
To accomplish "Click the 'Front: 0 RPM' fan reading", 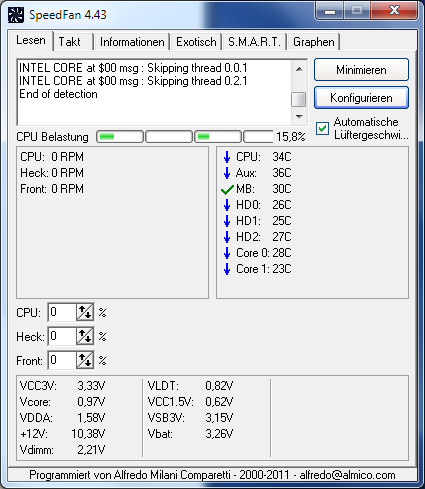I will [x=52, y=189].
